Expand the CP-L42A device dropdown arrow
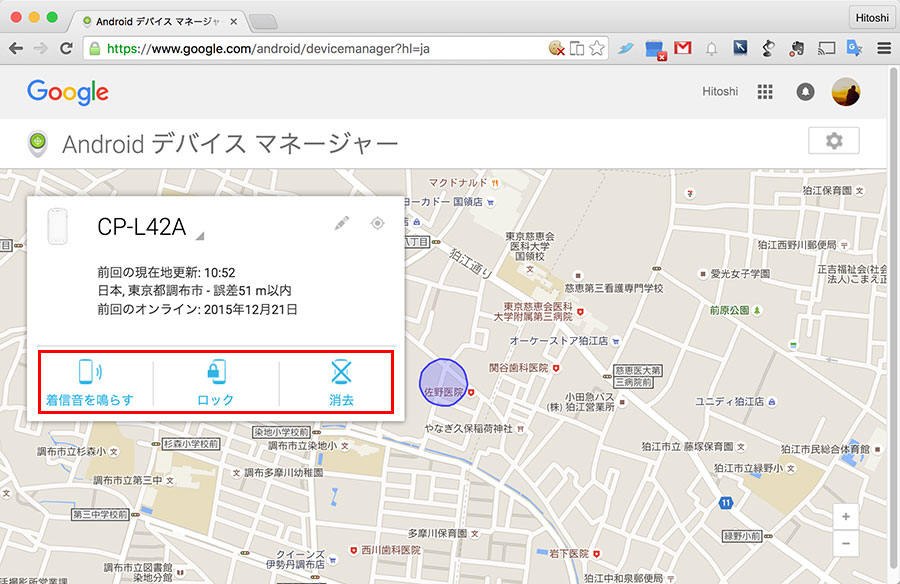 click(x=199, y=235)
